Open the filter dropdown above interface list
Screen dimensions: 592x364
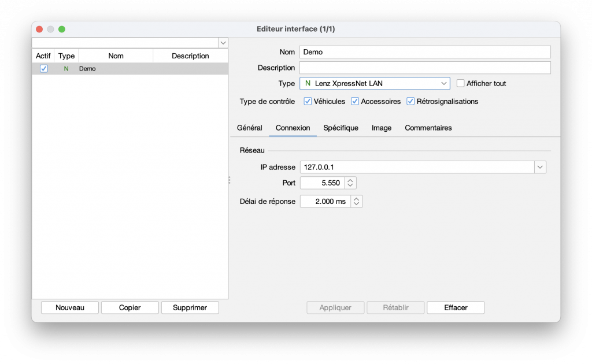tap(223, 43)
